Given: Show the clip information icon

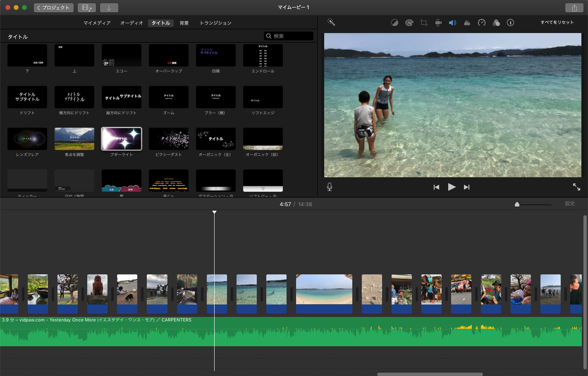Looking at the screenshot, I should tap(510, 22).
